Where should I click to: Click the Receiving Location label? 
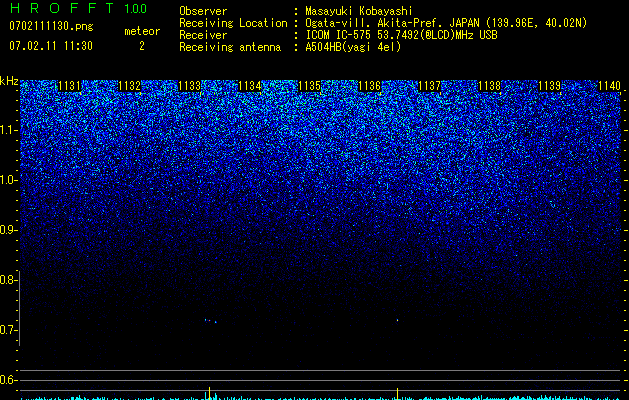point(233,23)
